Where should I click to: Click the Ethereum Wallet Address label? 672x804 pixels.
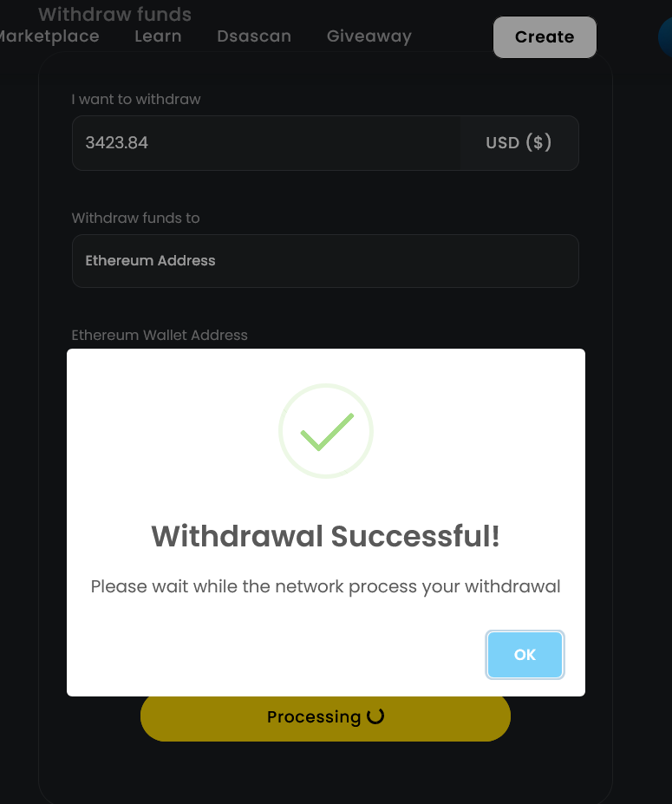(x=160, y=336)
